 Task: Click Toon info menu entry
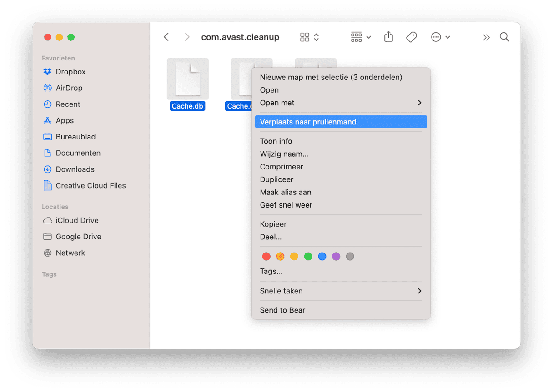pos(276,141)
